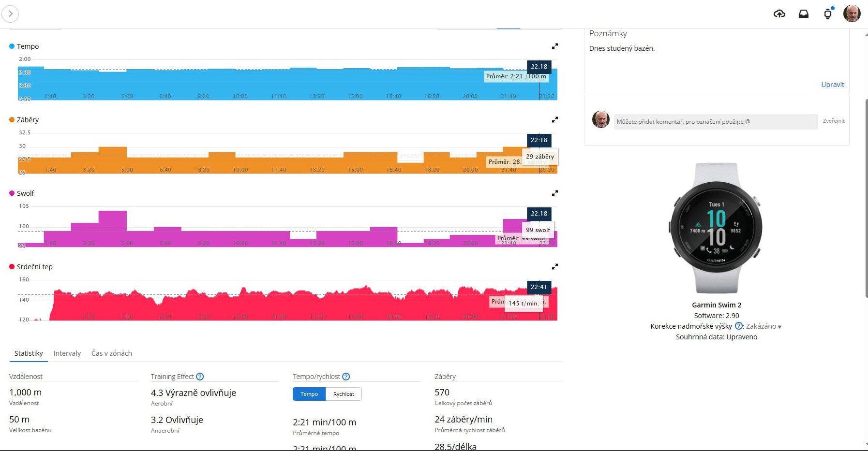Viewport: 868px width, 451px height.
Task: Expand the Tempo chart to fullscreen
Action: tap(555, 46)
